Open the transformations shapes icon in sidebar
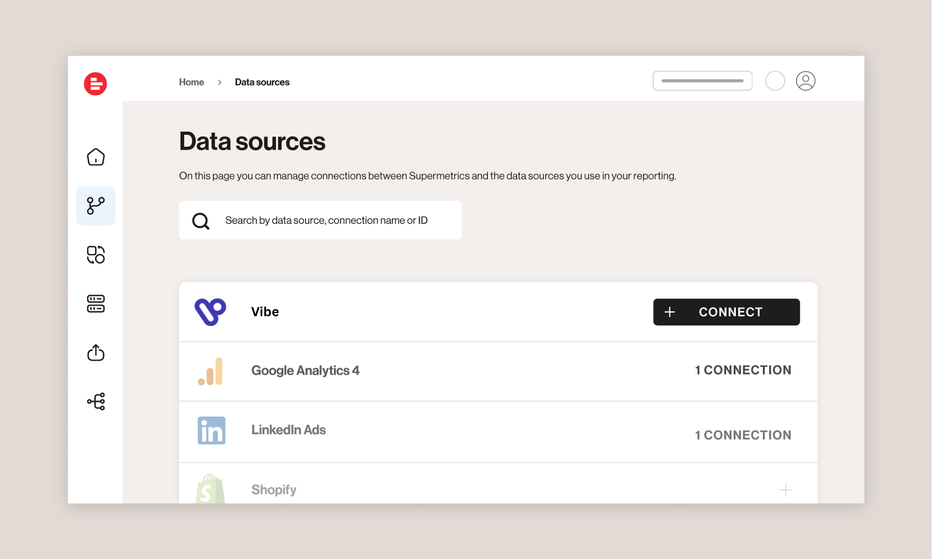The height and width of the screenshot is (560, 932). coord(96,255)
